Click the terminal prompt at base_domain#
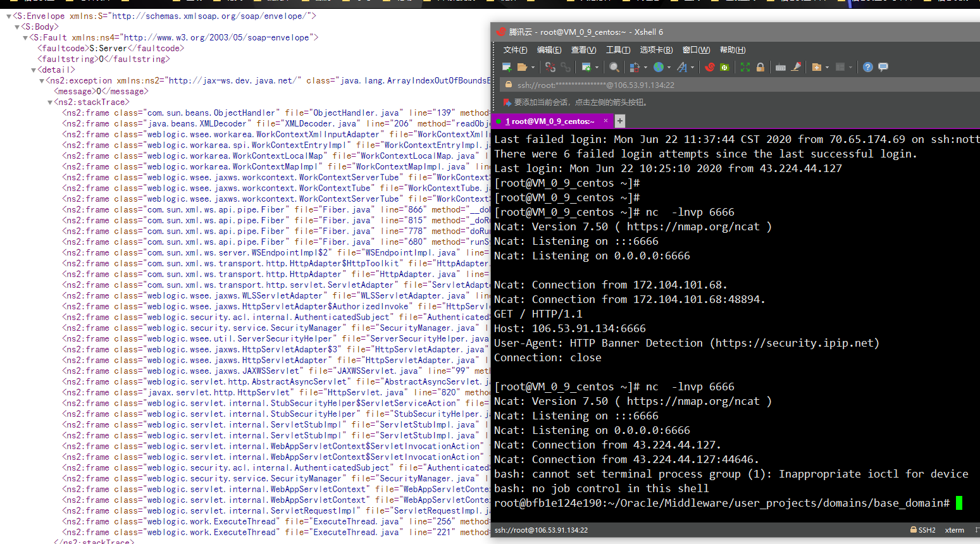 722,503
